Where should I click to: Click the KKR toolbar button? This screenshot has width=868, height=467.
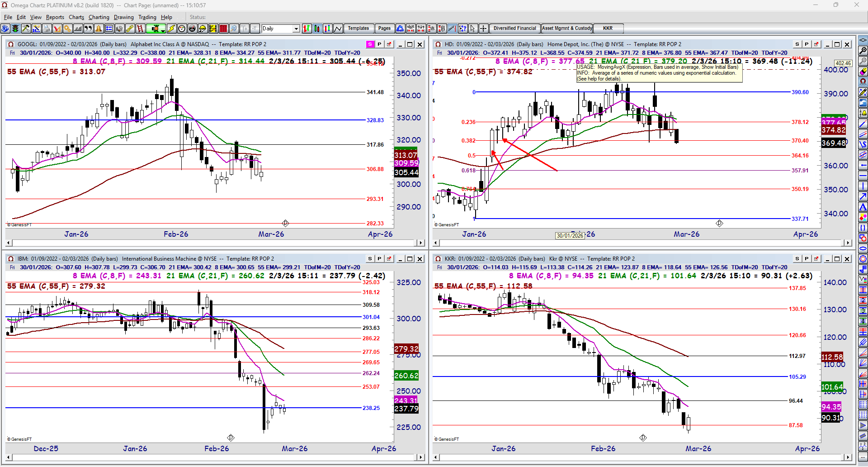coord(608,29)
